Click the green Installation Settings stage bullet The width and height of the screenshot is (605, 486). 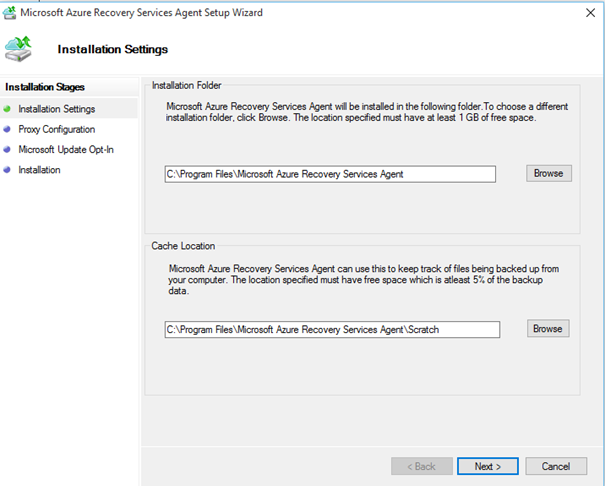[7, 109]
